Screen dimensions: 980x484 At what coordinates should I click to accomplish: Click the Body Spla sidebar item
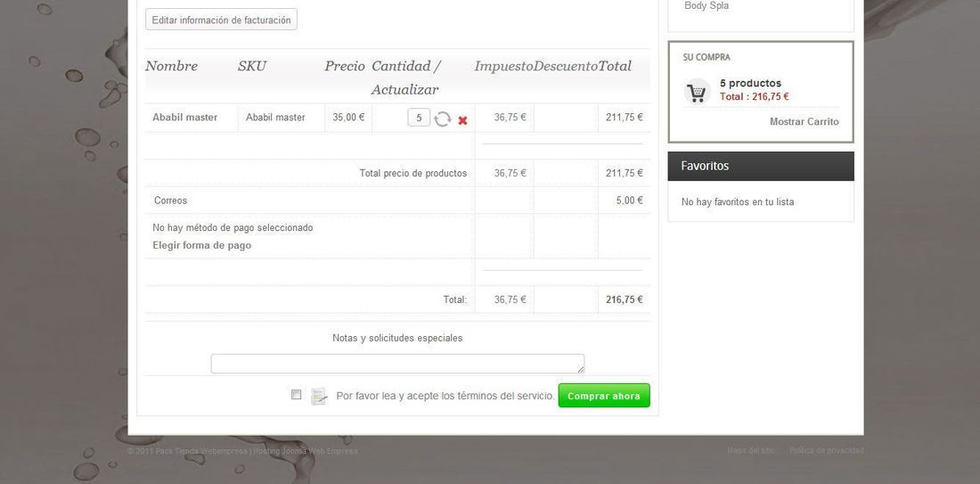[706, 5]
